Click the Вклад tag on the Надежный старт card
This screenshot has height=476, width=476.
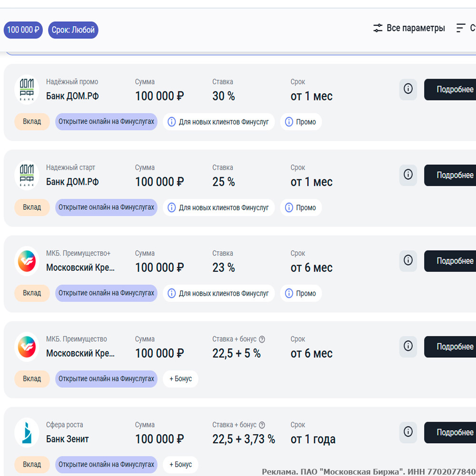[32, 208]
